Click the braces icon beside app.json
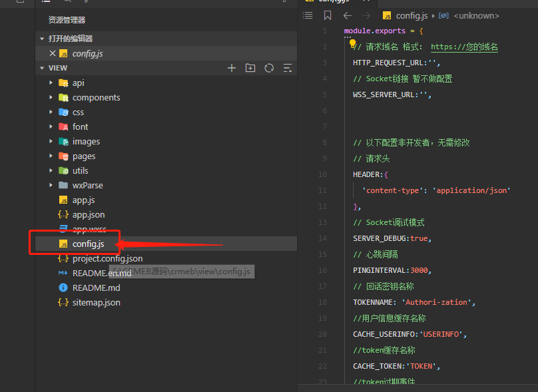This screenshot has height=392, width=538. click(x=63, y=215)
